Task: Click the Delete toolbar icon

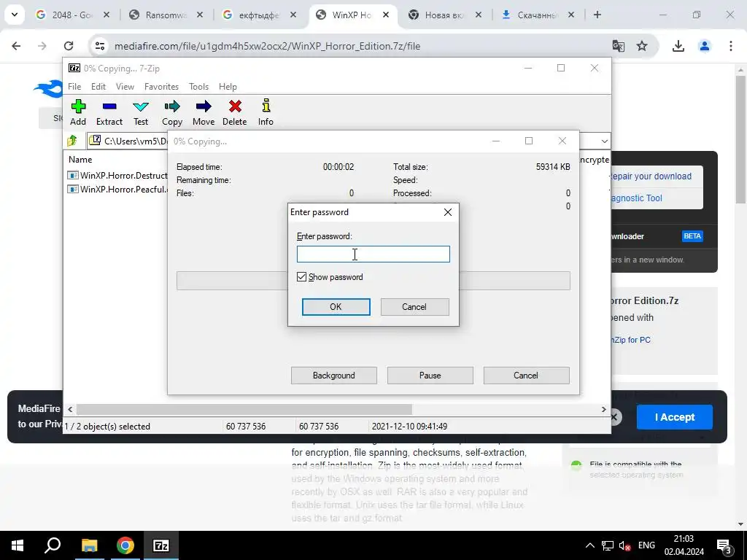Action: coord(234,112)
